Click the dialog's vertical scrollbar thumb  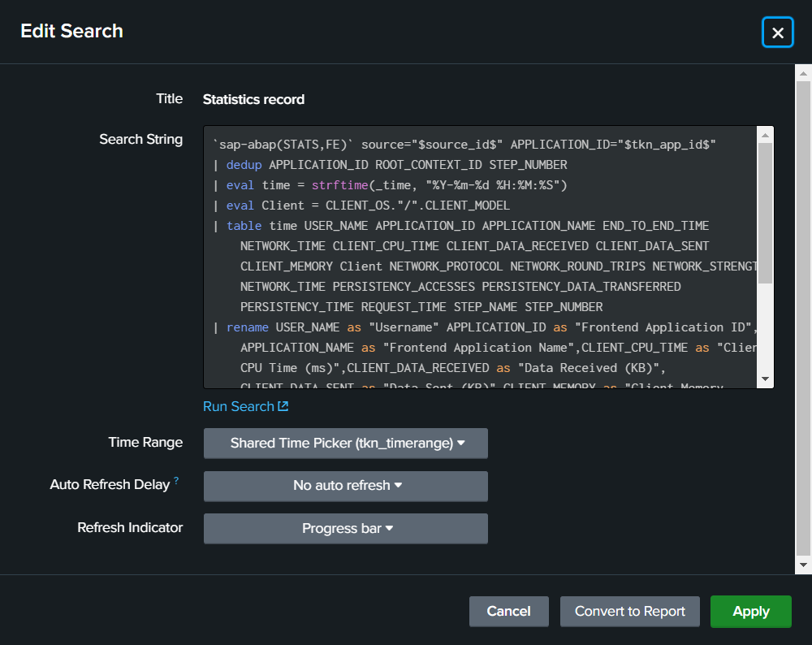[x=803, y=317]
